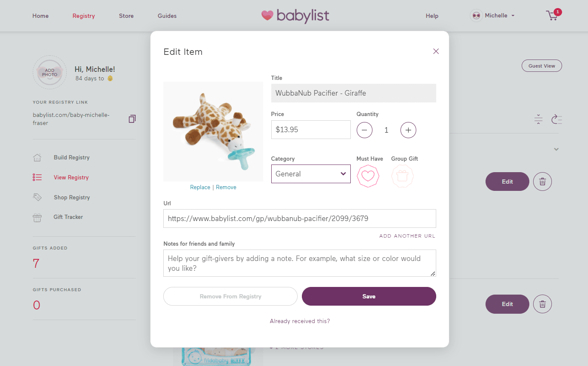Viewport: 588px width, 366px height.
Task: Click the trash icon on the top registry item
Action: [x=542, y=182]
